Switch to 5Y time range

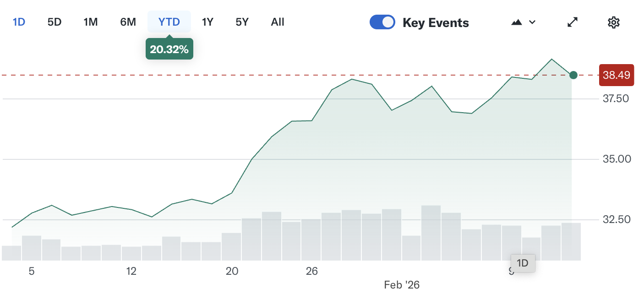[x=242, y=22]
